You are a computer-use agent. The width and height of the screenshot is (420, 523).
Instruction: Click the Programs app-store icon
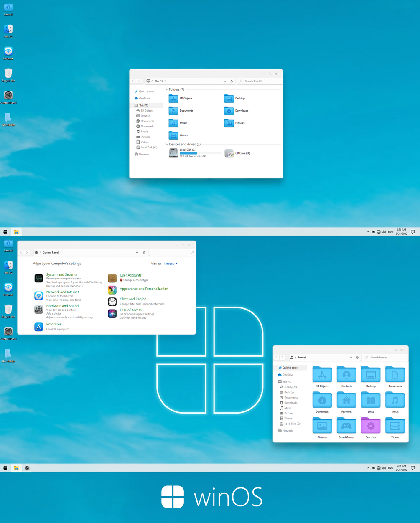[39, 327]
